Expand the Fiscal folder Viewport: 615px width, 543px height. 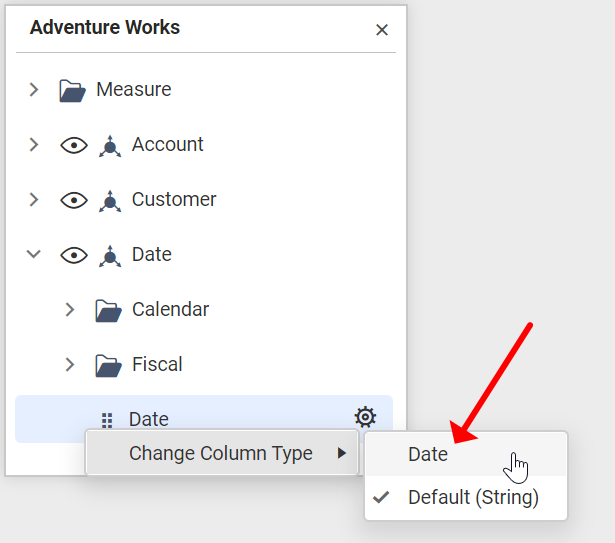point(70,364)
